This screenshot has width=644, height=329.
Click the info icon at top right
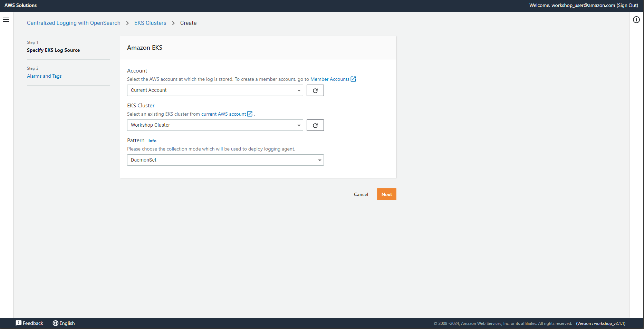click(x=636, y=20)
